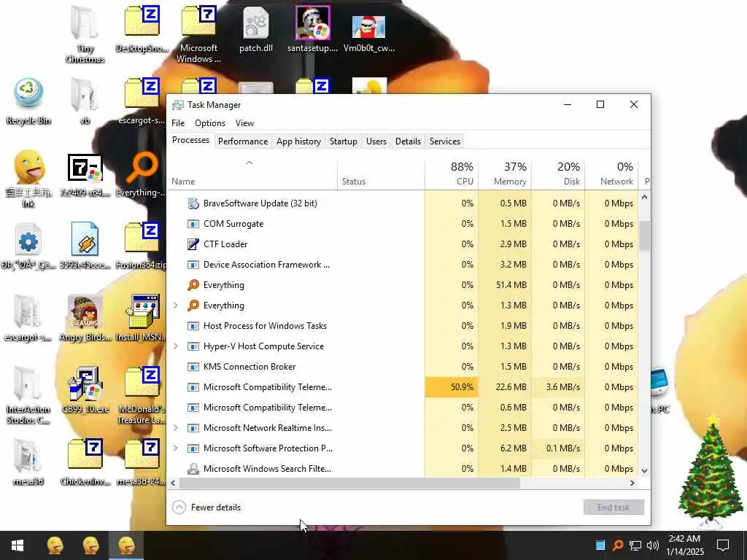
Task: Expand the second Everything process group
Action: [x=176, y=306]
